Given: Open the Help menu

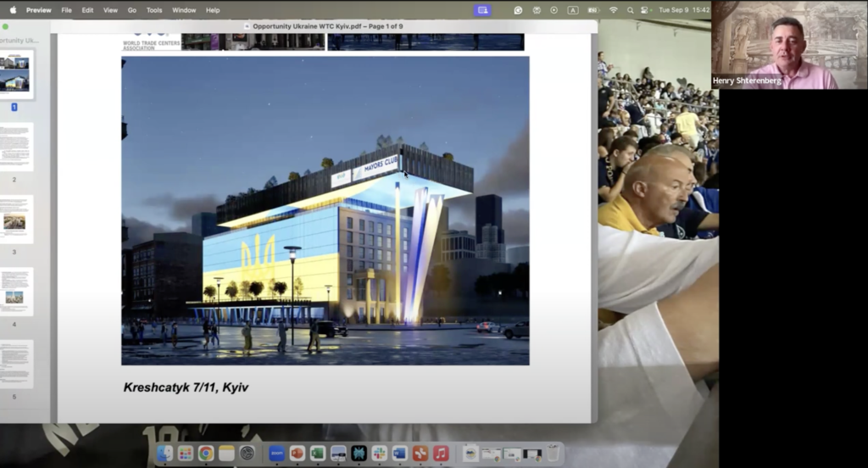Looking at the screenshot, I should click(213, 10).
